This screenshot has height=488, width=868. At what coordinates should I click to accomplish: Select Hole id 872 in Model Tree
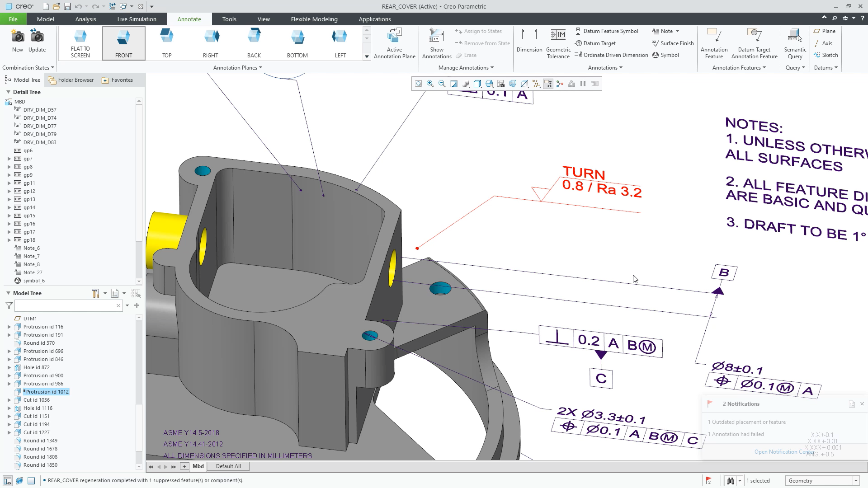36,367
